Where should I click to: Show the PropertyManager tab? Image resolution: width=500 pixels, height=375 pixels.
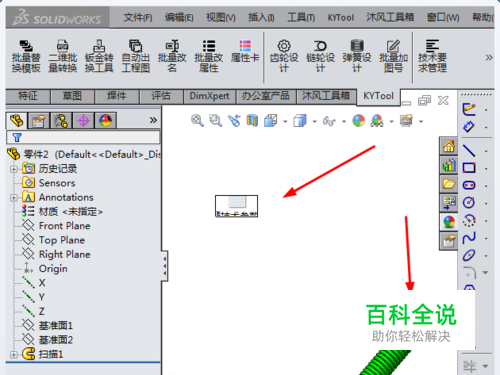(x=38, y=120)
